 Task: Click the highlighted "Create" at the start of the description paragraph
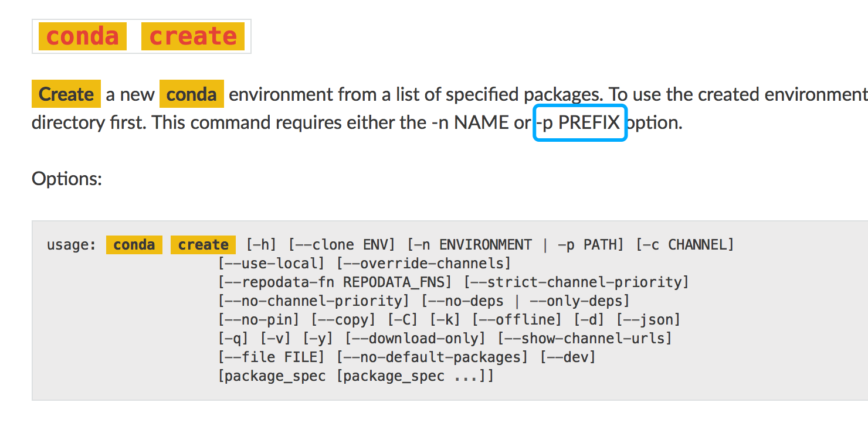66,94
